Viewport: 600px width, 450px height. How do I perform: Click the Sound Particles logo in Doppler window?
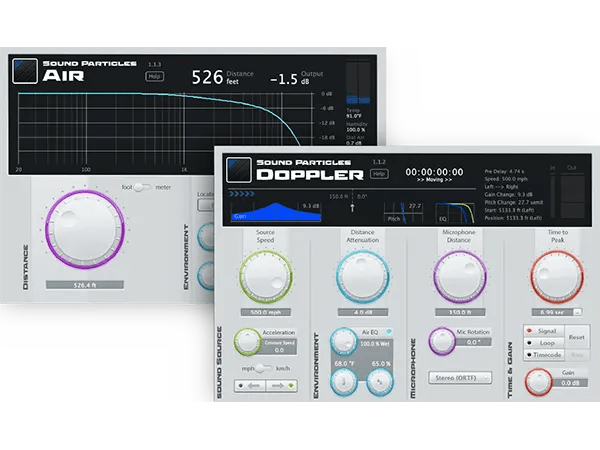239,170
